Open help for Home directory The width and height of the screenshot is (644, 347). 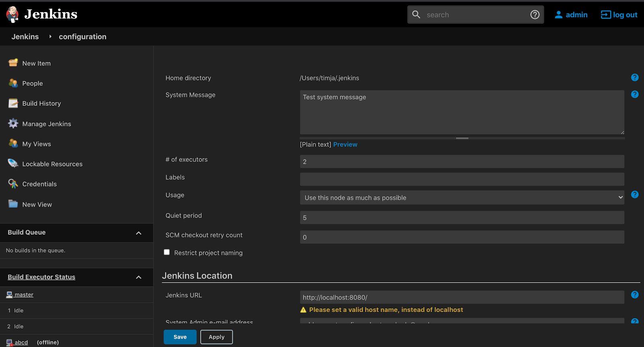point(635,78)
